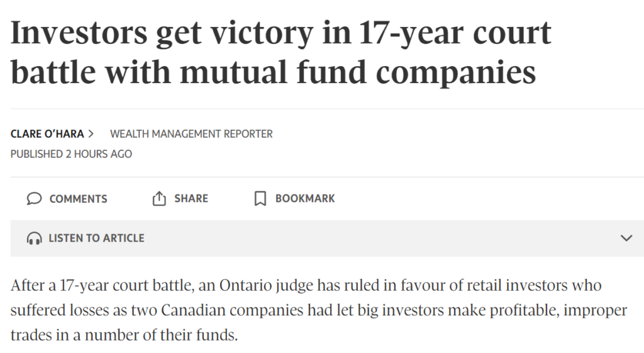Click the Published 2 hours ago timestamp
This screenshot has width=644, height=353.
(71, 154)
